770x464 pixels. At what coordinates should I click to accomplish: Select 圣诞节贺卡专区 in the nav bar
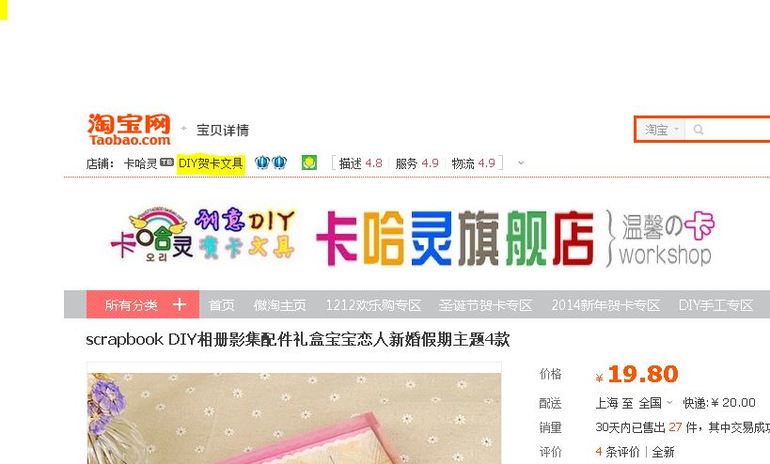pyautogui.click(x=486, y=305)
